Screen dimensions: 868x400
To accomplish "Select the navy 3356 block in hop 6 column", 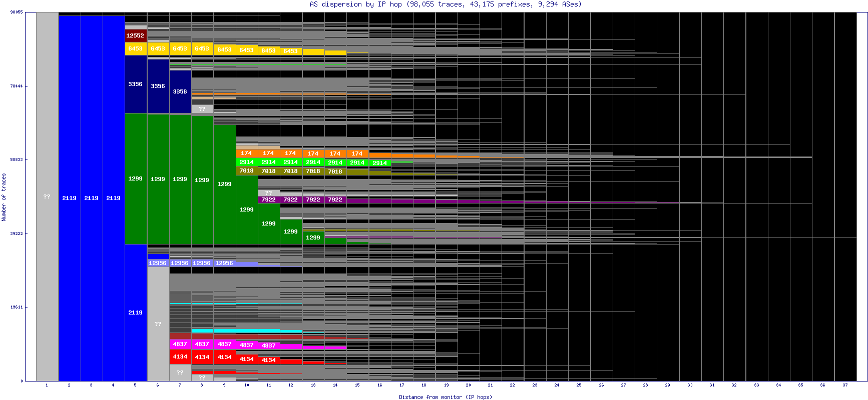I will point(158,86).
